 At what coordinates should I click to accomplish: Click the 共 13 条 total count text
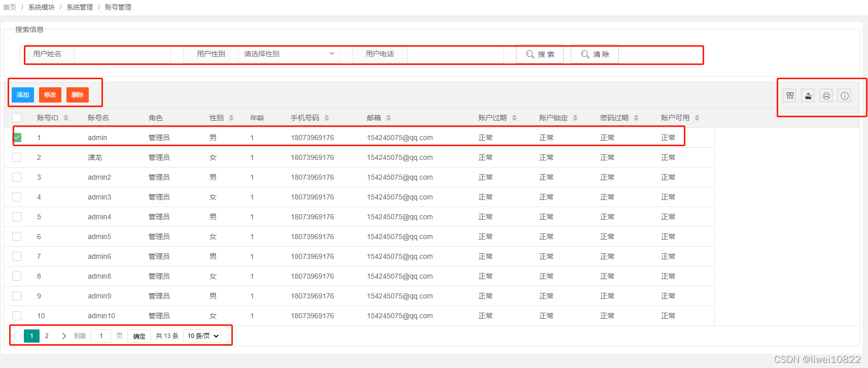pyautogui.click(x=167, y=336)
